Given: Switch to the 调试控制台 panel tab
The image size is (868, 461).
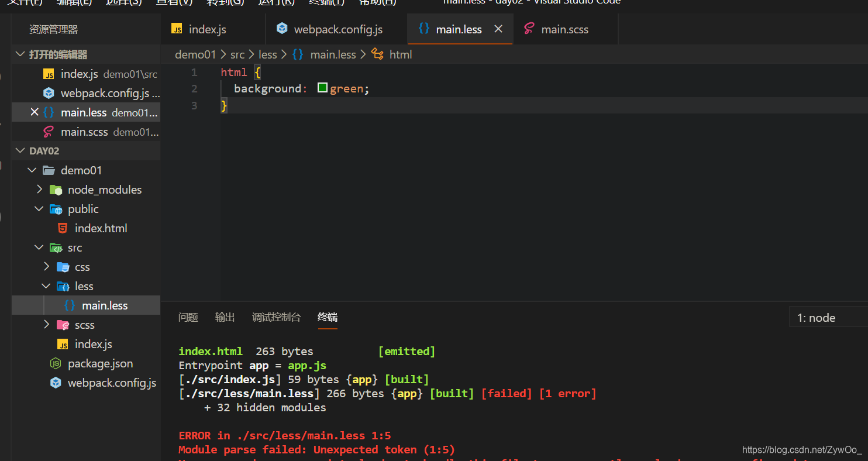Looking at the screenshot, I should click(x=276, y=317).
